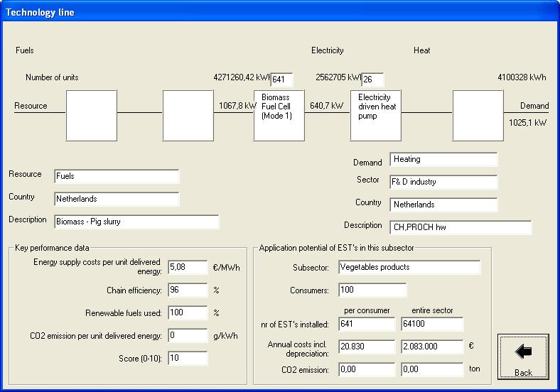
Task: Click the 640,7 kW label
Action: (326, 106)
